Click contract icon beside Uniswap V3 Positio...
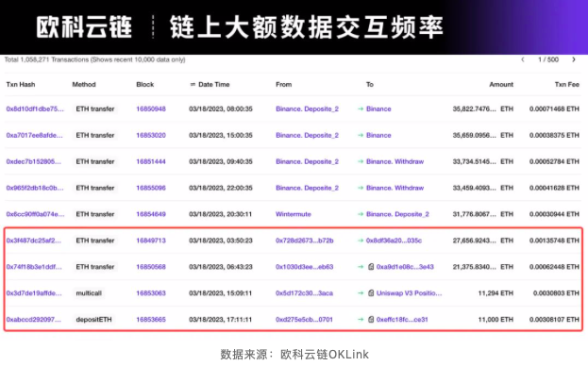 (371, 293)
